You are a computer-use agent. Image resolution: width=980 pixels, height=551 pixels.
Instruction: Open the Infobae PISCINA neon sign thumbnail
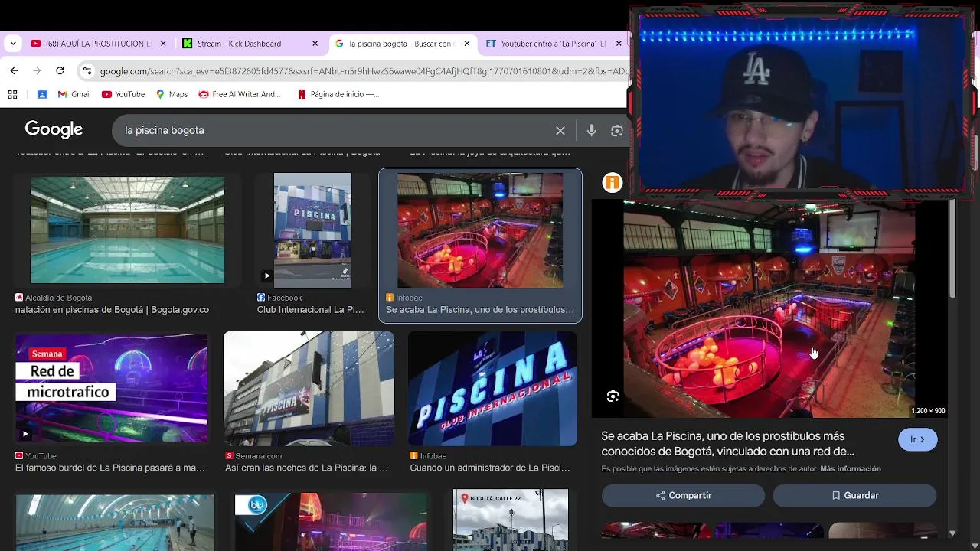492,389
